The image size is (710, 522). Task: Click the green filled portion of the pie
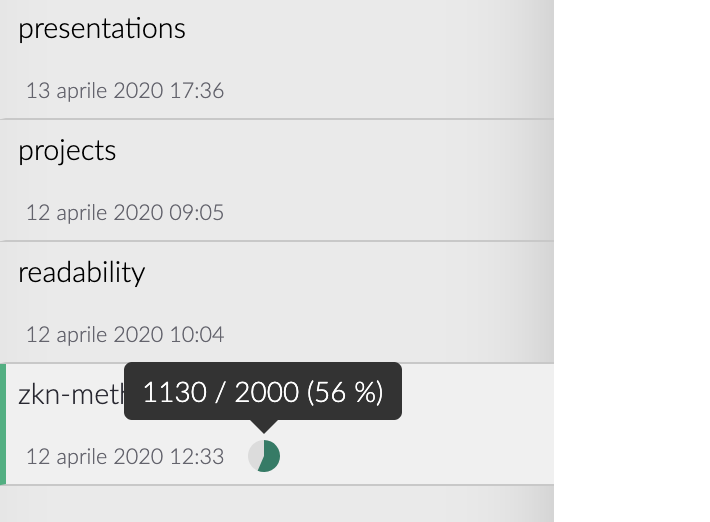point(271,457)
